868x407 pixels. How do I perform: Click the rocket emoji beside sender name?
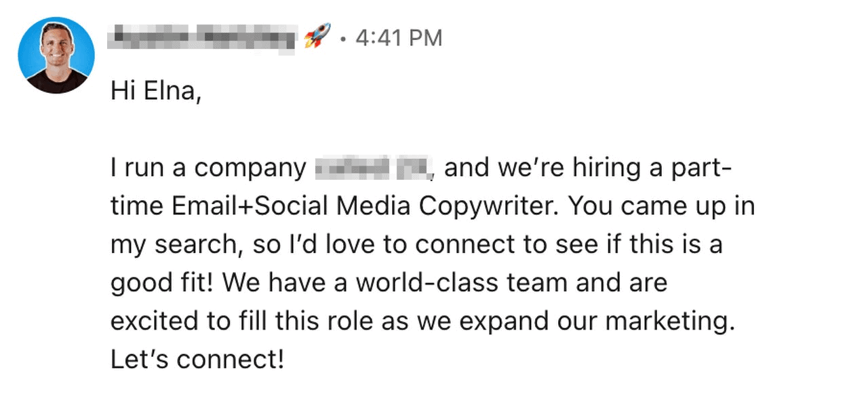(x=317, y=37)
